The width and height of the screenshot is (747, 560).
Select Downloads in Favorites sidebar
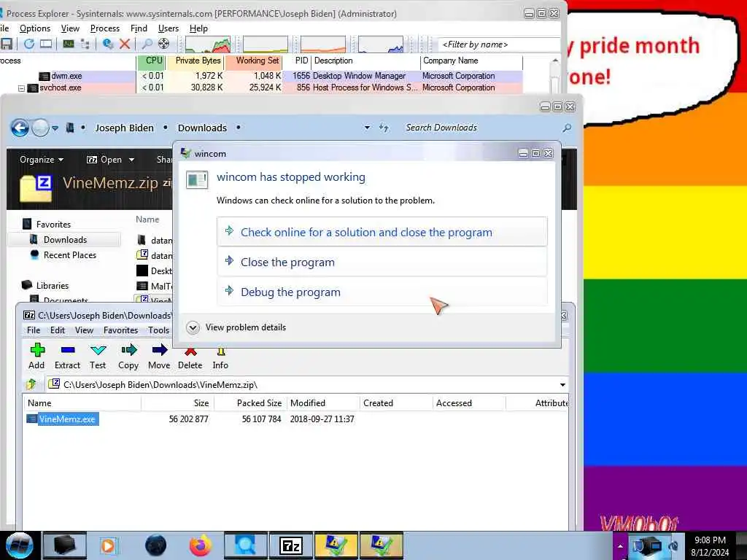point(65,239)
